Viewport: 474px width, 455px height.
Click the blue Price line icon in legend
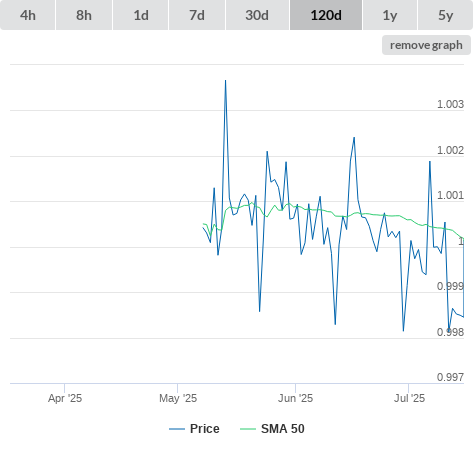pyautogui.click(x=177, y=429)
